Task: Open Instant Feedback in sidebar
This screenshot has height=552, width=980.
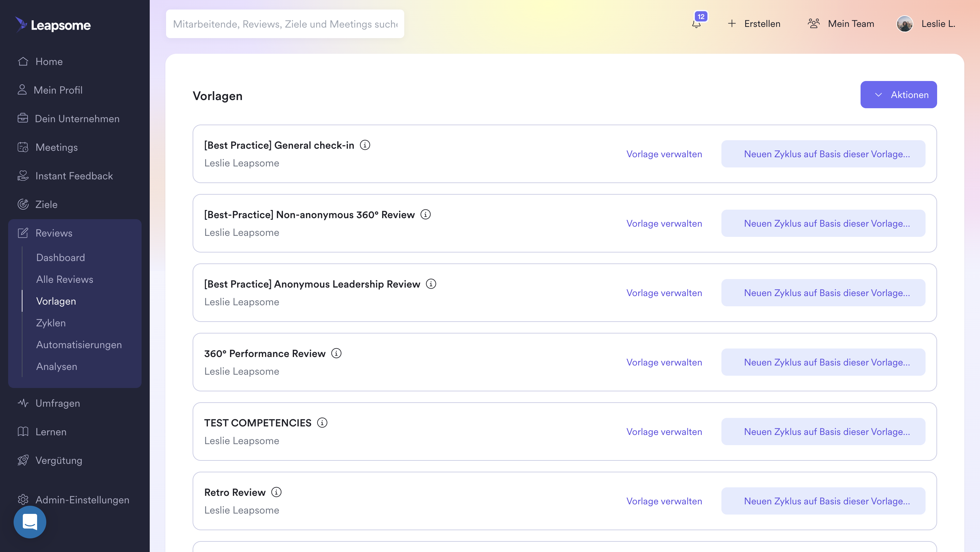Action: click(74, 176)
